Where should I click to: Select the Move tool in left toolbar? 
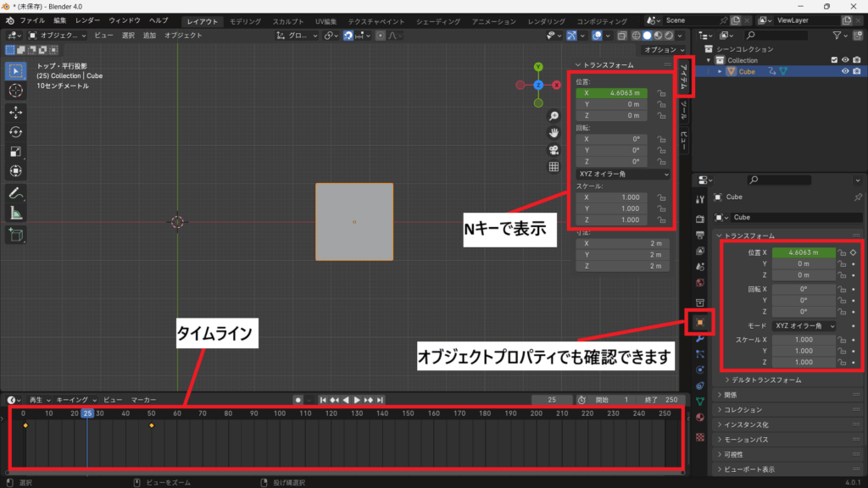16,112
